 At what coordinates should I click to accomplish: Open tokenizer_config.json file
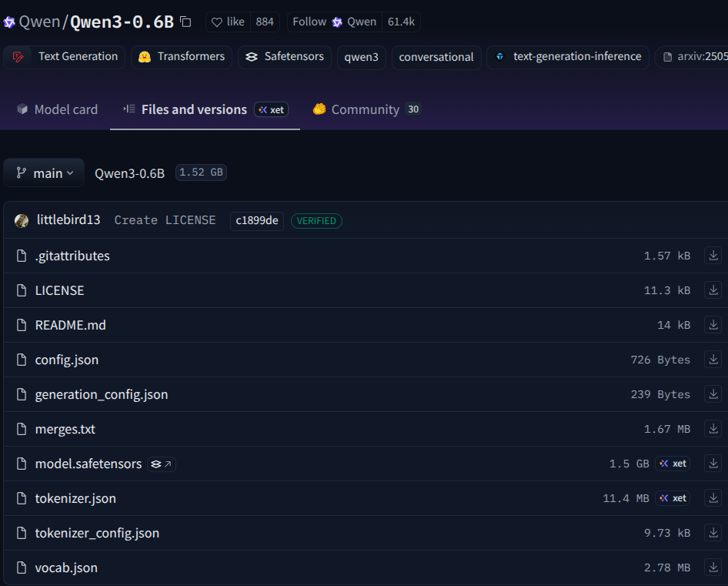point(97,533)
